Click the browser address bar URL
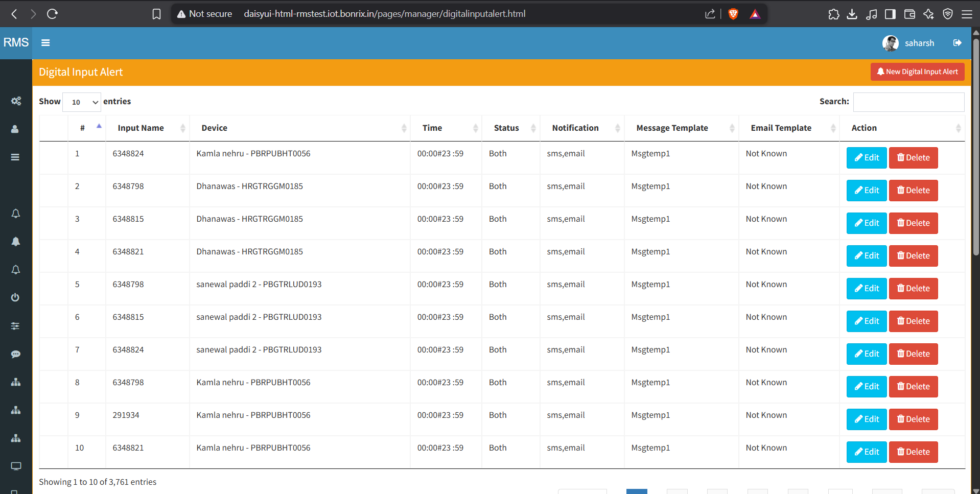Viewport: 980px width, 494px height. point(384,14)
